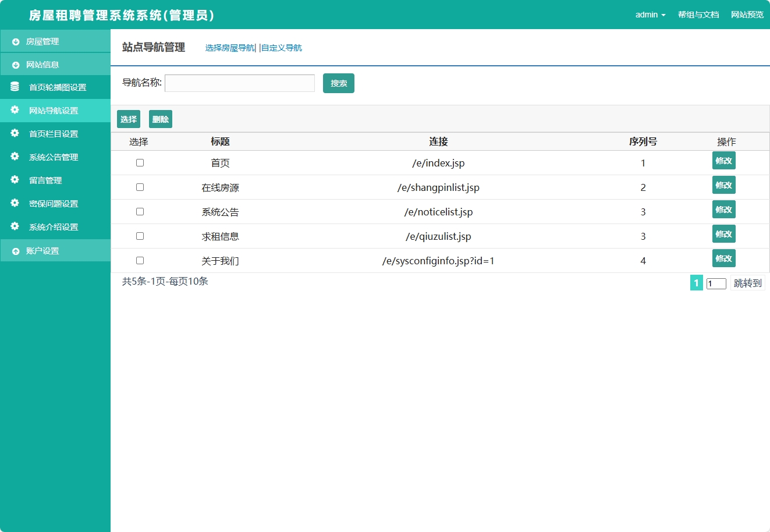Click the 搜索 search button
Viewport: 770px width, 532px height.
(338, 83)
